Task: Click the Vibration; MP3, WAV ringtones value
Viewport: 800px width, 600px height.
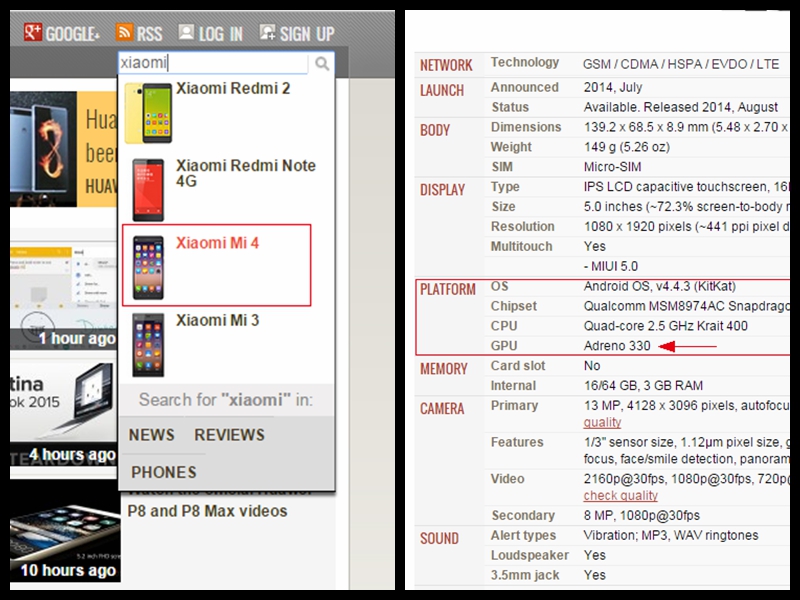Action: (671, 535)
